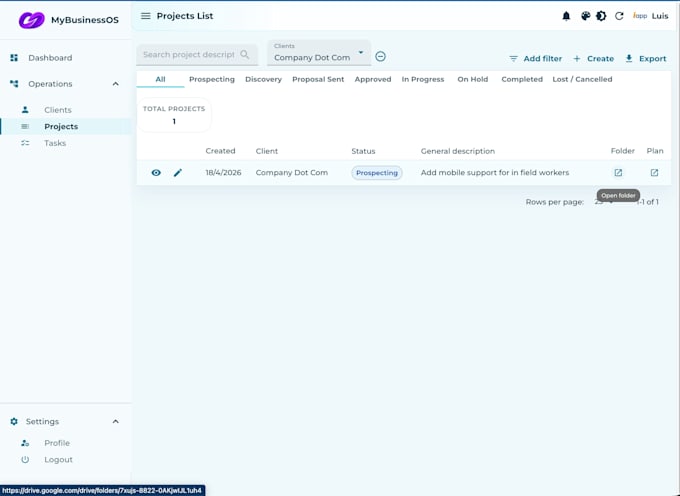Open the color theme palette icon
680x496 pixels.
(585, 16)
